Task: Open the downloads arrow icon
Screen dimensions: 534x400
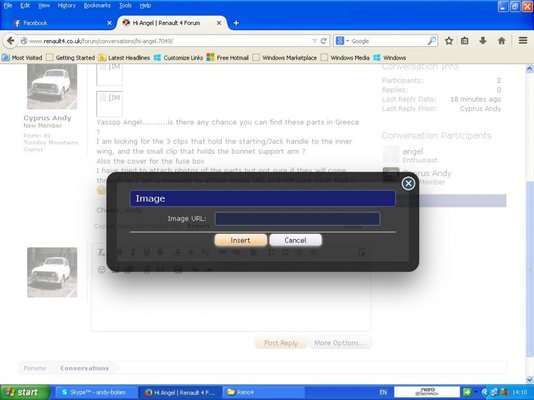Action: tap(483, 41)
